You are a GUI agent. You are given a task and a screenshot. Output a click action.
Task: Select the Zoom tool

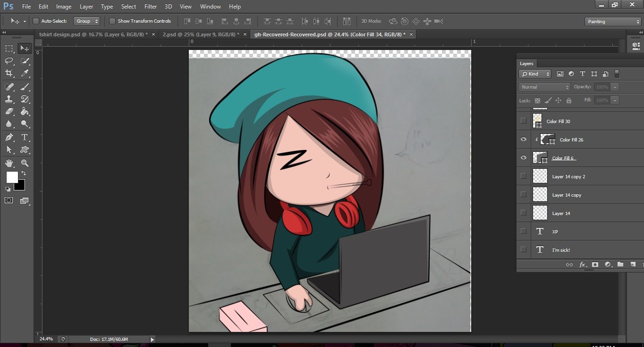(25, 163)
